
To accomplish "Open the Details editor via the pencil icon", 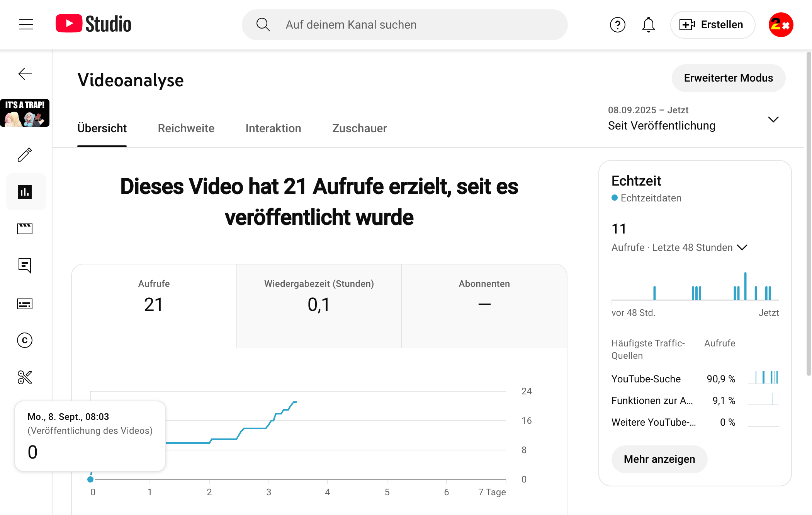I will 25,155.
